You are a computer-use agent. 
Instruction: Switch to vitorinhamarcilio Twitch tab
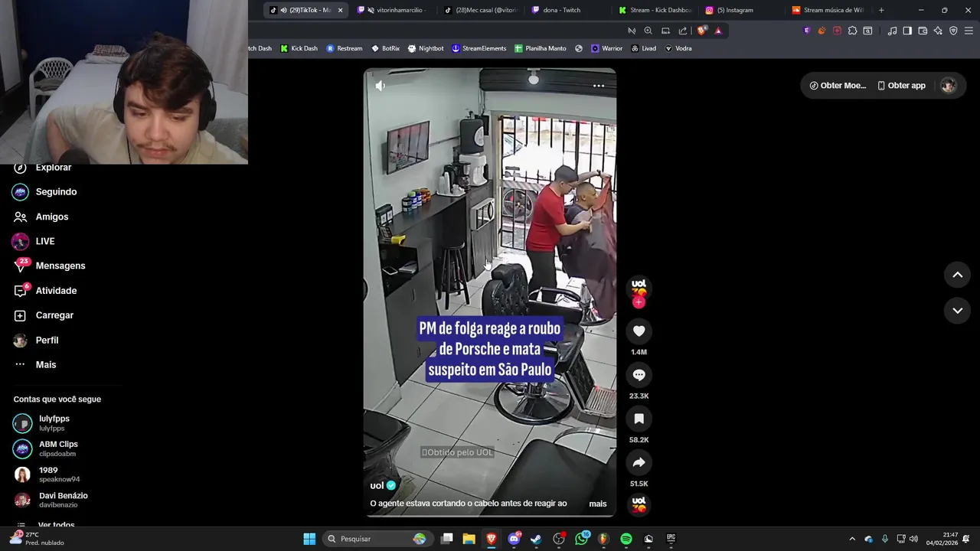(394, 10)
